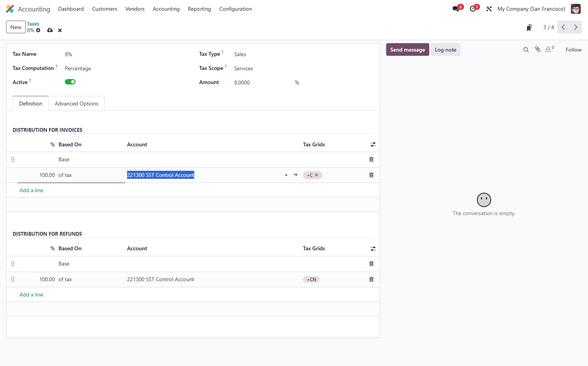Click the gear actions icon beside 8%

38,30
